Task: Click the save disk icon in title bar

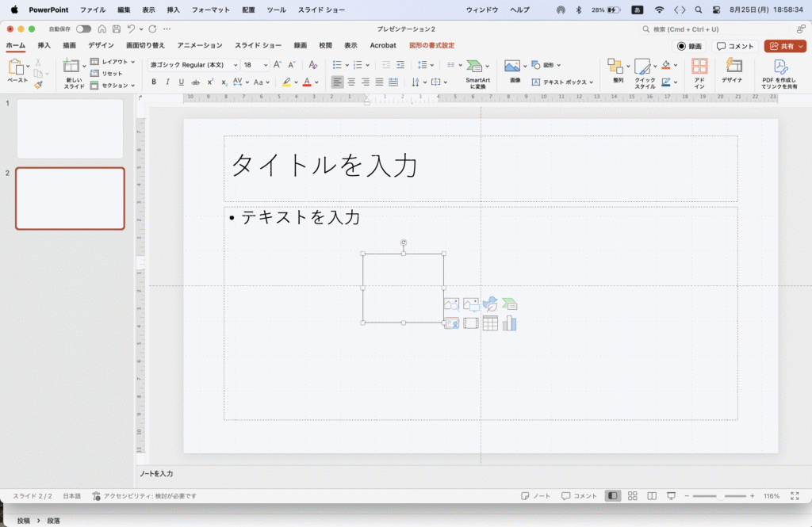Action: click(116, 29)
